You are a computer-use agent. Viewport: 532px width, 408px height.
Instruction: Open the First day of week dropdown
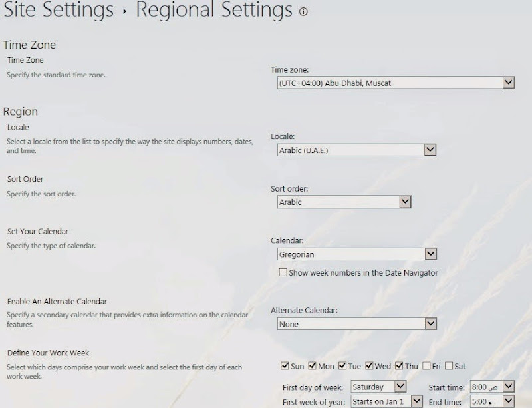tap(378, 387)
